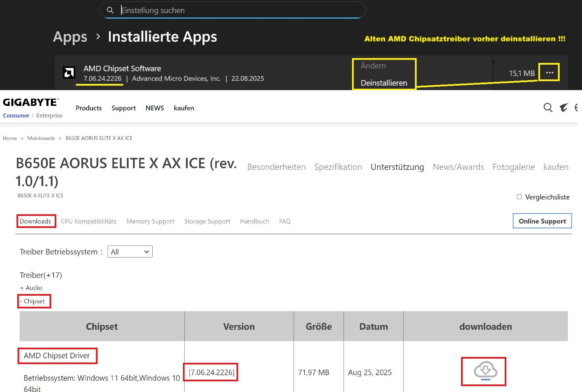582x392 pixels.
Task: Select the Unterstützung tab
Action: 397,167
